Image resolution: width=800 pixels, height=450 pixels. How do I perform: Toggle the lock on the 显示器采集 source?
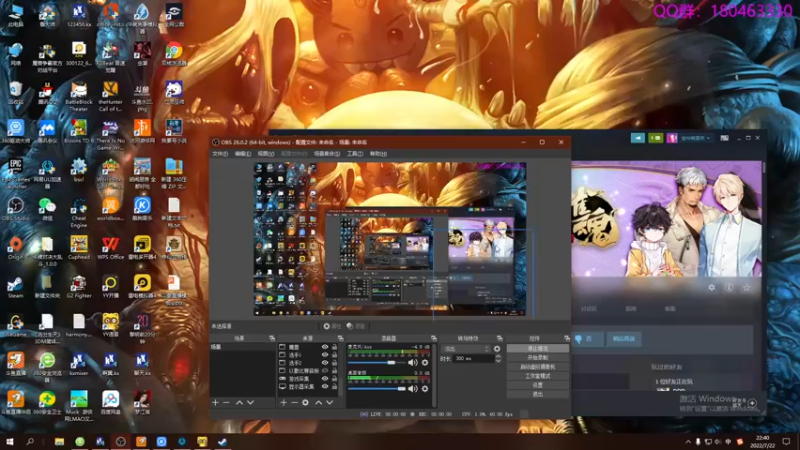[334, 387]
